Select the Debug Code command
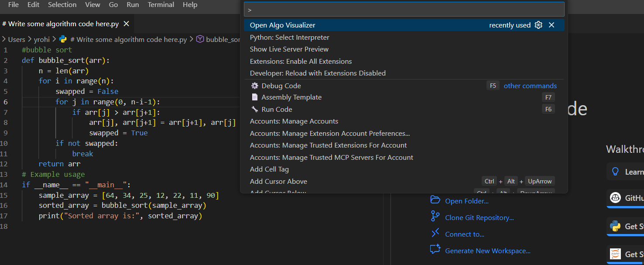This screenshot has height=265, width=644. pyautogui.click(x=404, y=86)
